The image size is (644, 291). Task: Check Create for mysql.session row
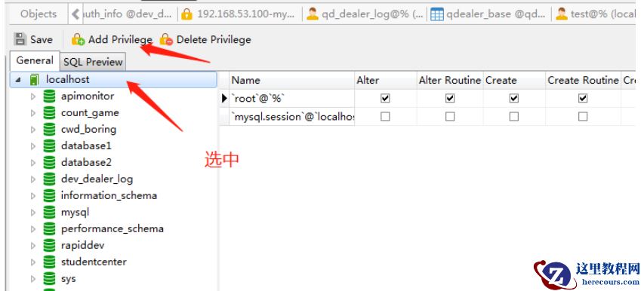click(514, 117)
